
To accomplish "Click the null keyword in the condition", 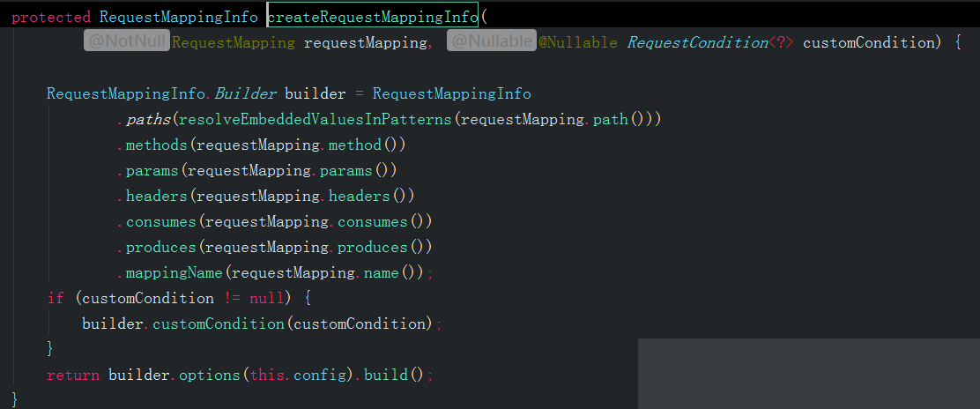I will [x=268, y=298].
